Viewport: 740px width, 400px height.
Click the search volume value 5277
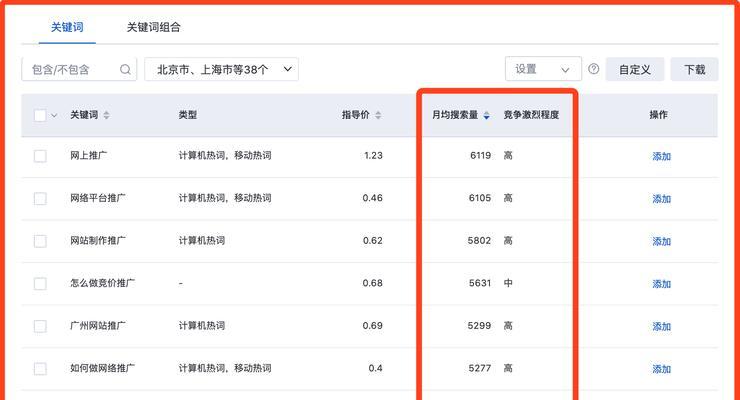click(480, 368)
